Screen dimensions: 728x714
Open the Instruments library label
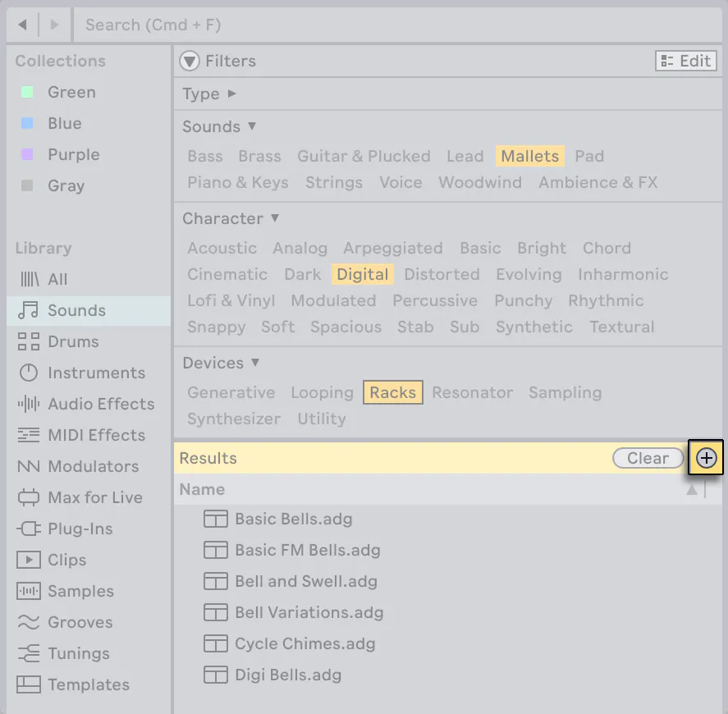[97, 373]
